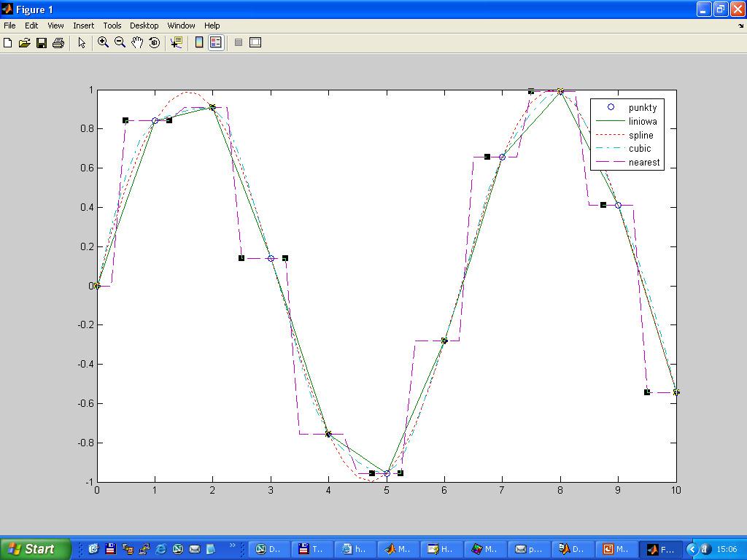Click the Save Figure icon

[42, 43]
